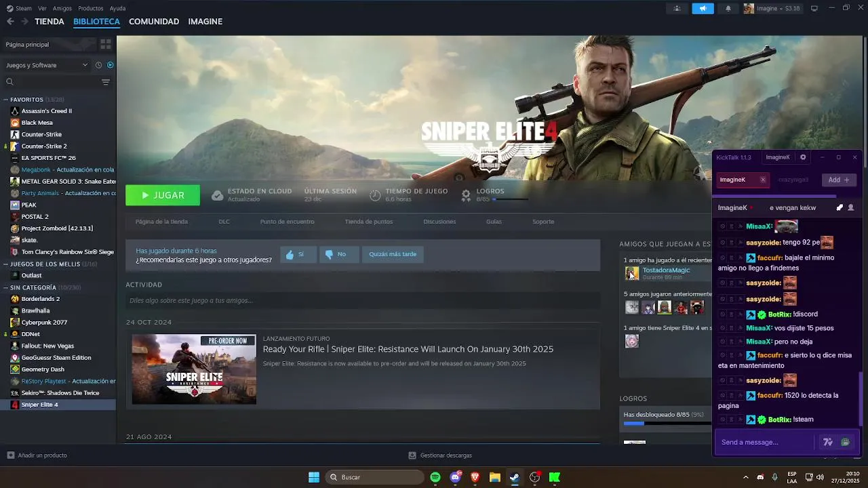Switch to the COMUNIDAD section
The width and height of the screenshot is (868, 488).
point(154,22)
